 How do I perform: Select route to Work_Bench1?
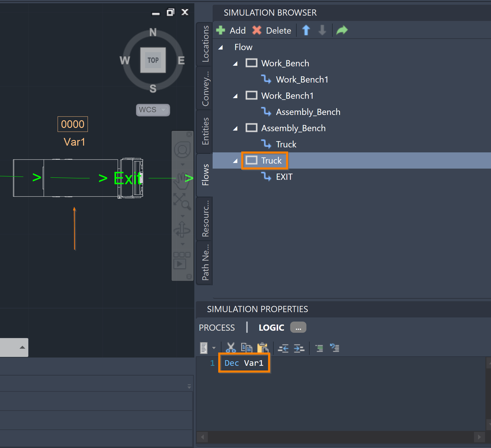click(x=352, y=79)
